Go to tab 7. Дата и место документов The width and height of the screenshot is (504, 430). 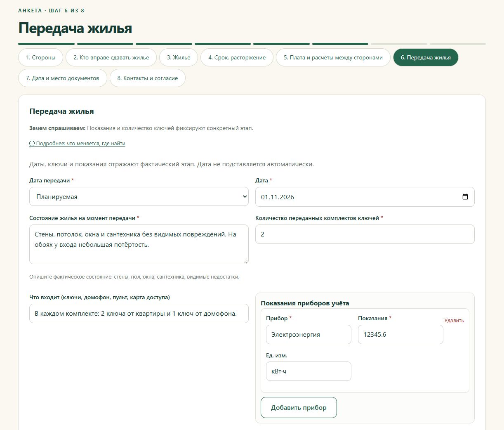[63, 78]
